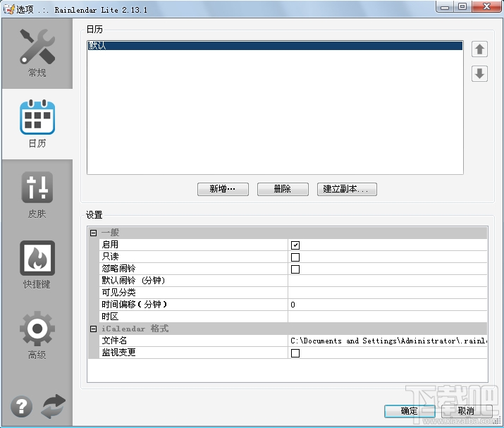Screen dimensions: 504x428
Task: Click the refresh arrows icon
Action: pyautogui.click(x=54, y=406)
